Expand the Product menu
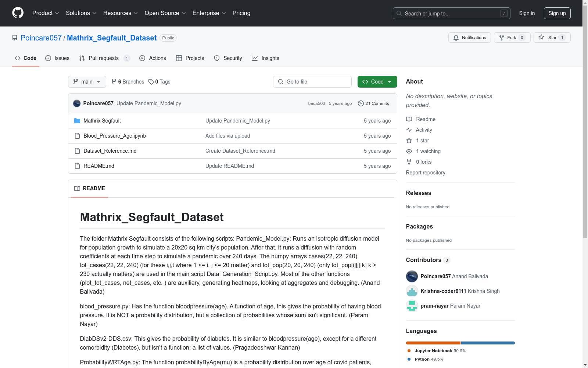 point(46,13)
